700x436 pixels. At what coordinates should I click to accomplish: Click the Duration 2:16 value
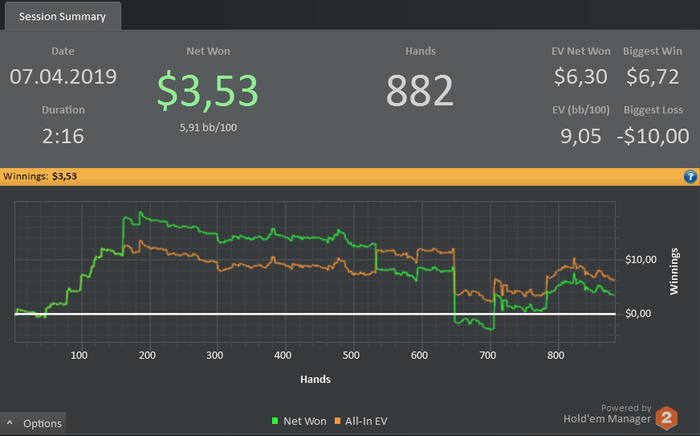point(63,137)
